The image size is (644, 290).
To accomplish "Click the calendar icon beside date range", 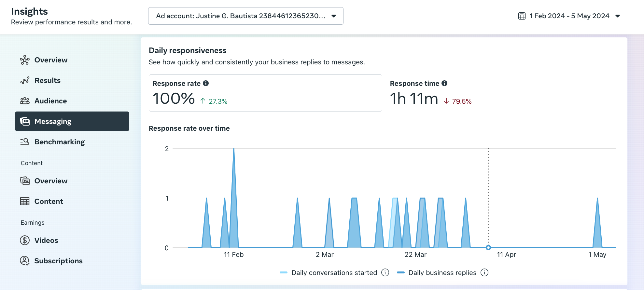I will tap(522, 16).
